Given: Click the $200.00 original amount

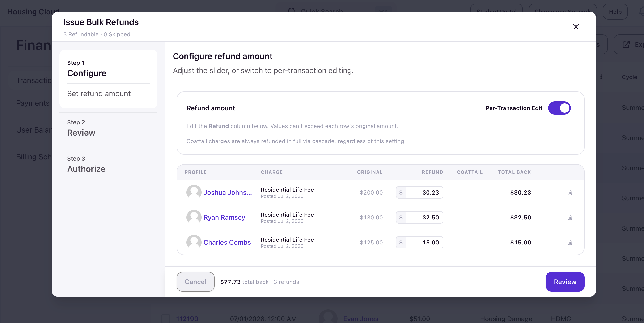Looking at the screenshot, I should tap(371, 192).
